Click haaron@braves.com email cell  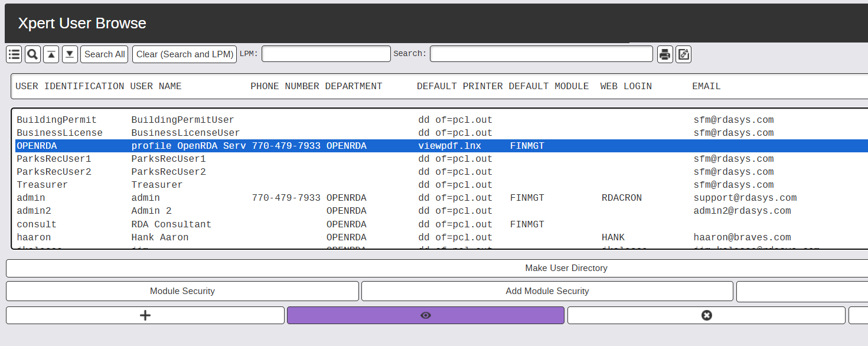742,237
